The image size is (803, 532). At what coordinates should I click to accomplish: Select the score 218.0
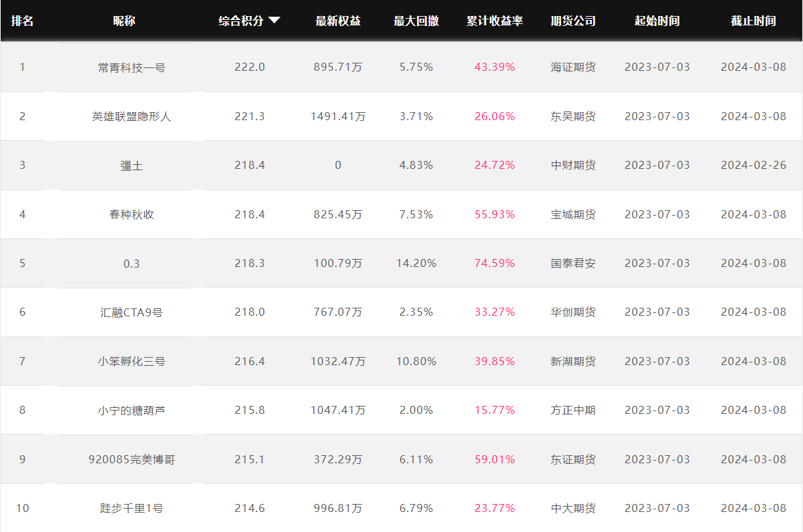click(250, 312)
